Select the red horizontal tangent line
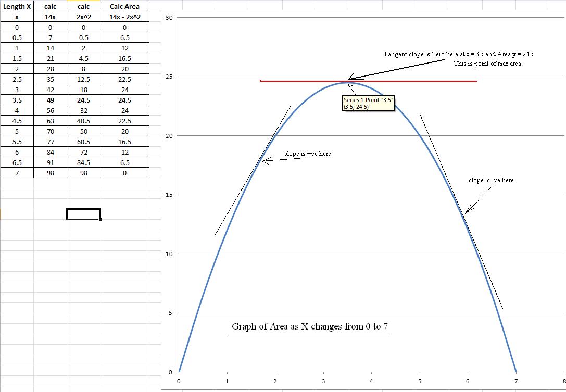This screenshot has height=392, width=566. tap(368, 81)
